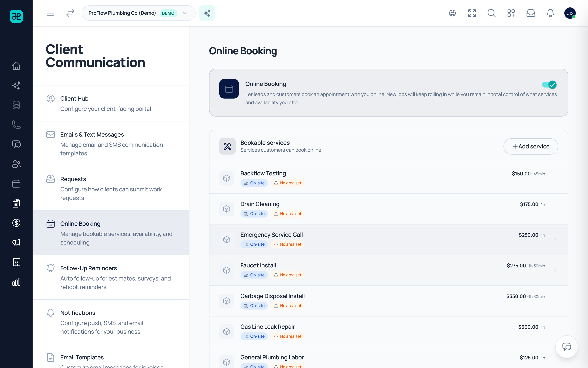Open Client Hub settings section

point(111,103)
